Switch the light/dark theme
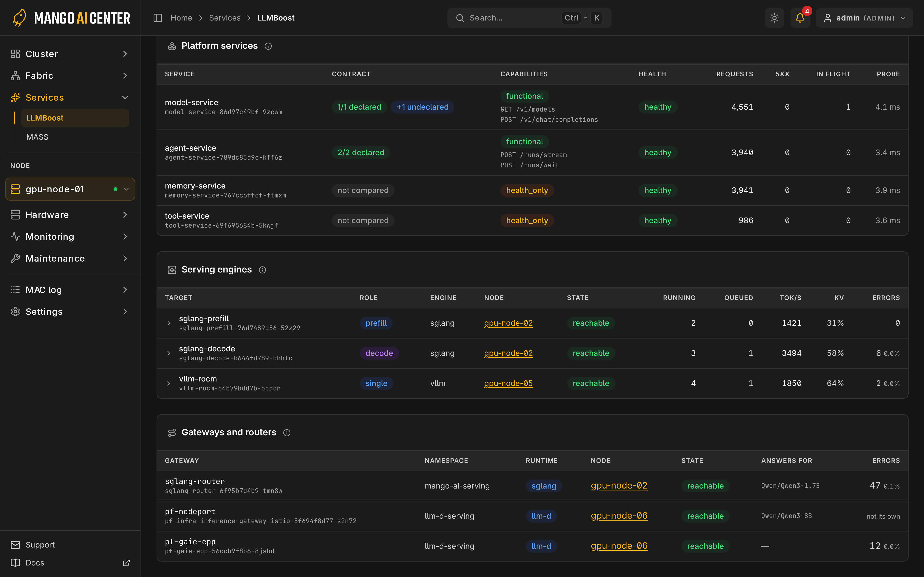 click(774, 18)
